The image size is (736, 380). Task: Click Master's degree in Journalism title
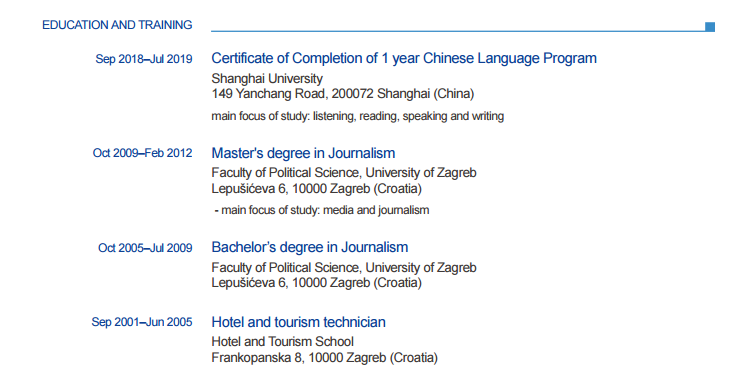(303, 153)
